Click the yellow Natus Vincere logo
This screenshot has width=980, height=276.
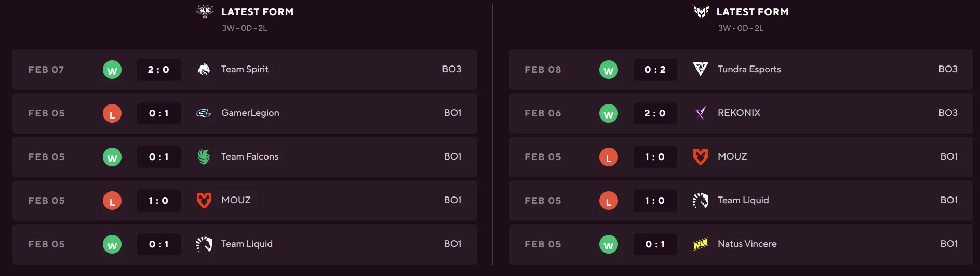701,244
